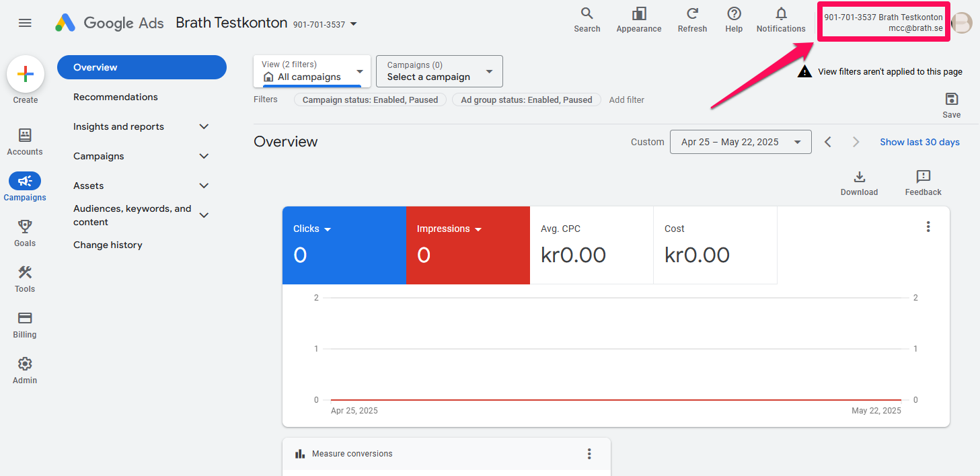Open the hamburger main menu

(x=25, y=23)
